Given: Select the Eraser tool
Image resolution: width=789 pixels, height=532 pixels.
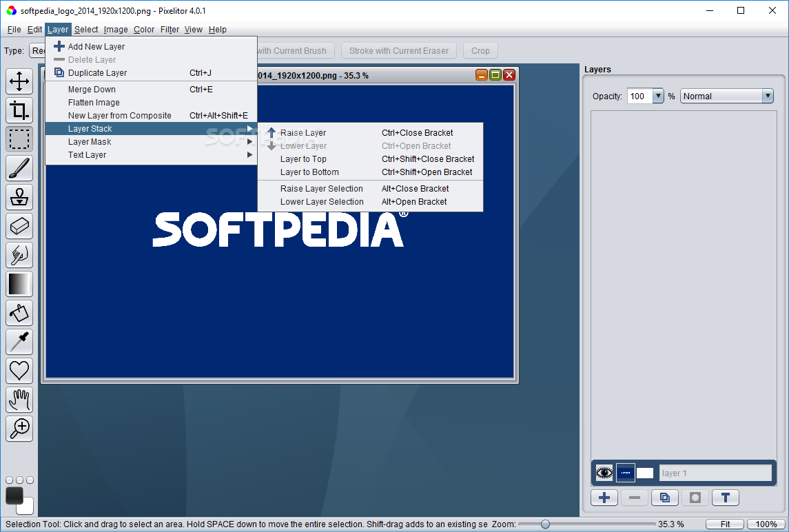Looking at the screenshot, I should (19, 226).
